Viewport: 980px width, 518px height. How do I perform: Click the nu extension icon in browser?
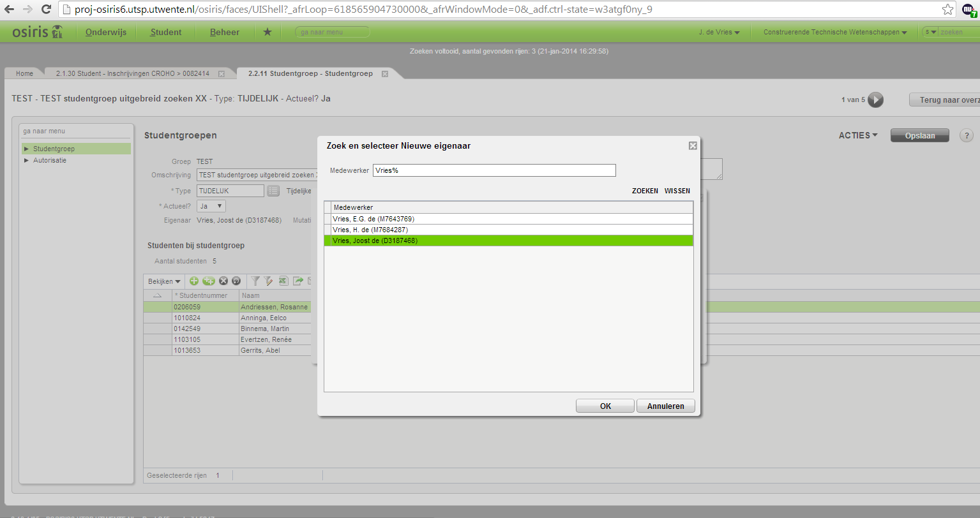[x=969, y=10]
